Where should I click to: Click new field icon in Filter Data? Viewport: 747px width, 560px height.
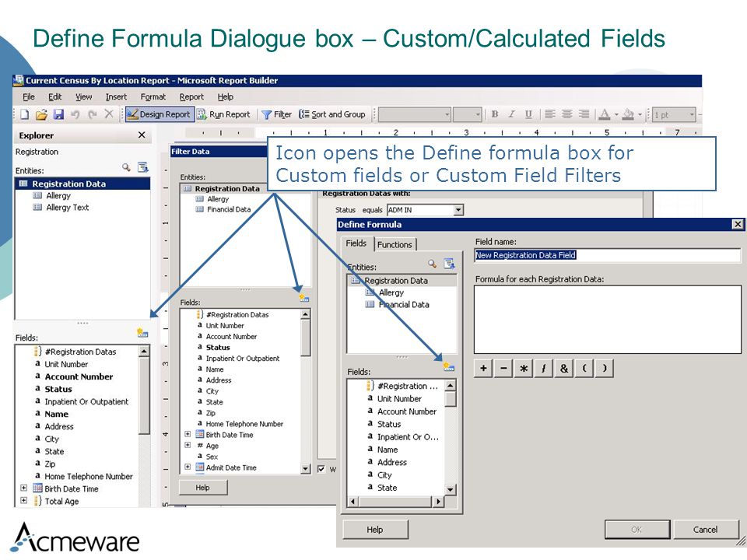[304, 298]
